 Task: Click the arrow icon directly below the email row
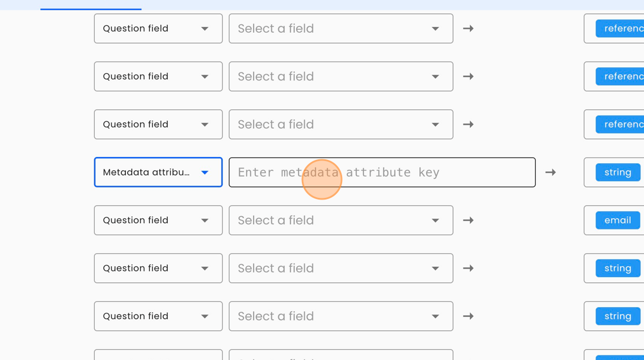coord(468,268)
